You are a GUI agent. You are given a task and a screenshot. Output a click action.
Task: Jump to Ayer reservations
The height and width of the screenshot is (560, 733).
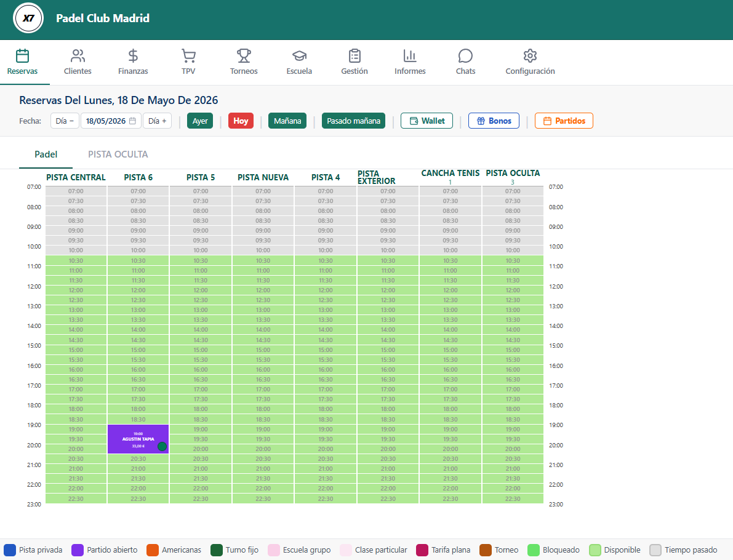coord(200,121)
